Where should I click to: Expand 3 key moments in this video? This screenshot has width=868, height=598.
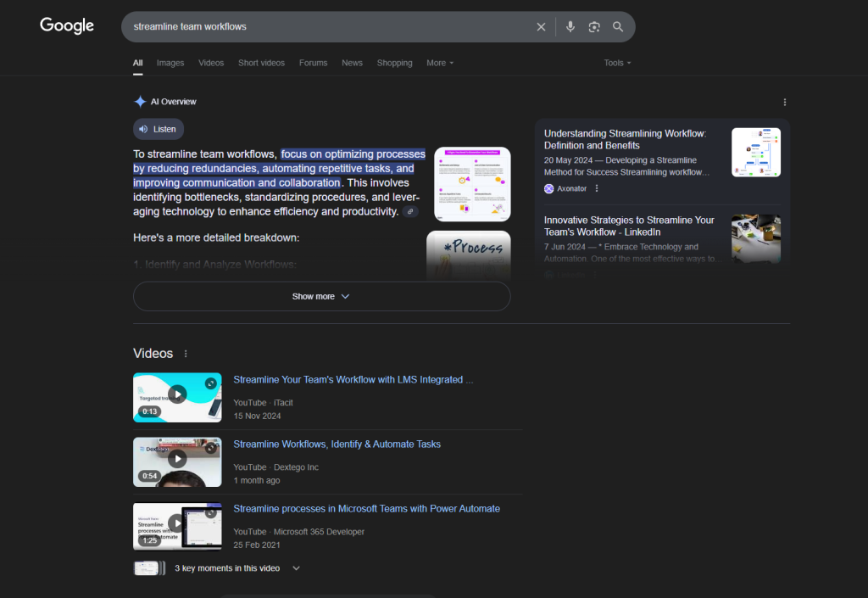pyautogui.click(x=237, y=568)
